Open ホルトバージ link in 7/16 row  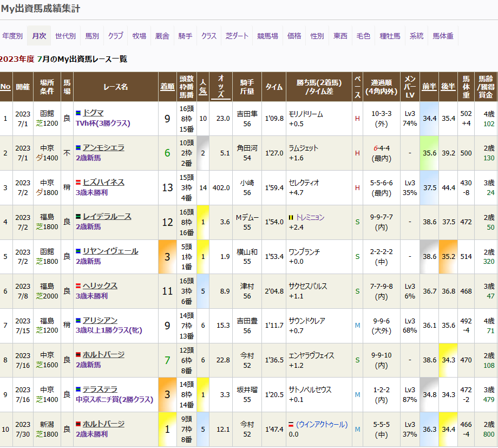pos(103,354)
